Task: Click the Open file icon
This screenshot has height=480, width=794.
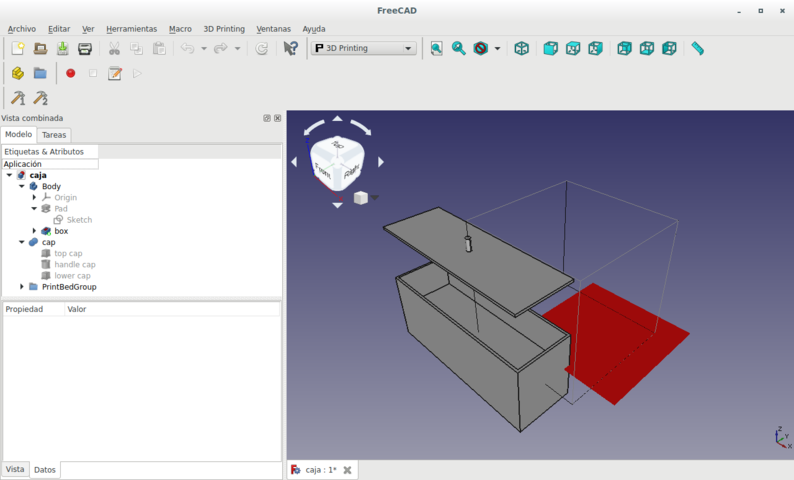Action: pyautogui.click(x=40, y=48)
